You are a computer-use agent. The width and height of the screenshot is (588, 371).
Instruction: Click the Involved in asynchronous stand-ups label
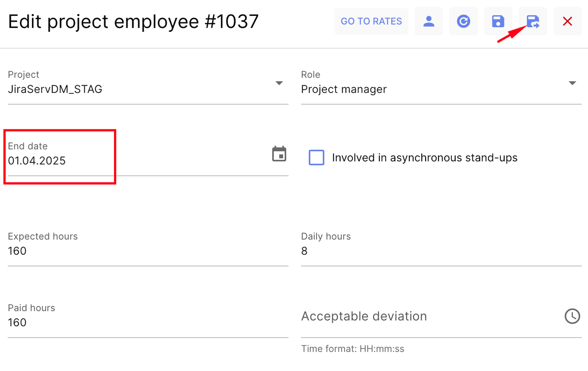[x=425, y=158]
